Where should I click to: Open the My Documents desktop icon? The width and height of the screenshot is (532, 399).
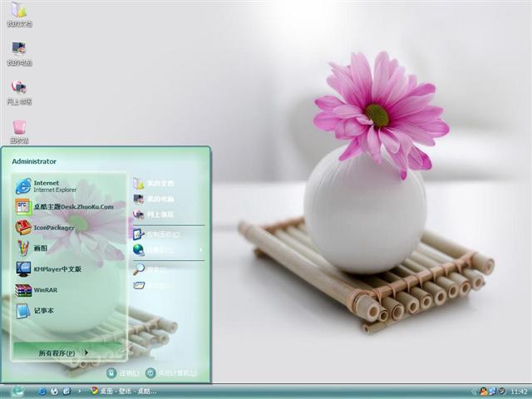point(19,14)
